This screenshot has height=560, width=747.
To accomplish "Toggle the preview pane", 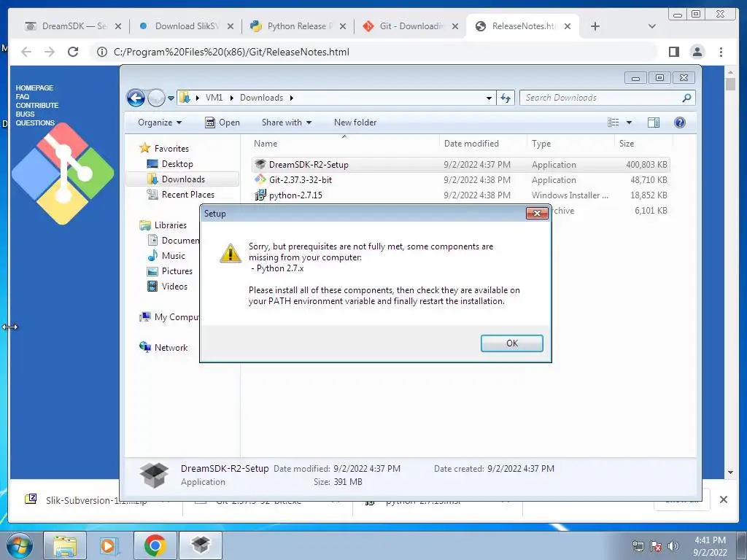I will [654, 122].
